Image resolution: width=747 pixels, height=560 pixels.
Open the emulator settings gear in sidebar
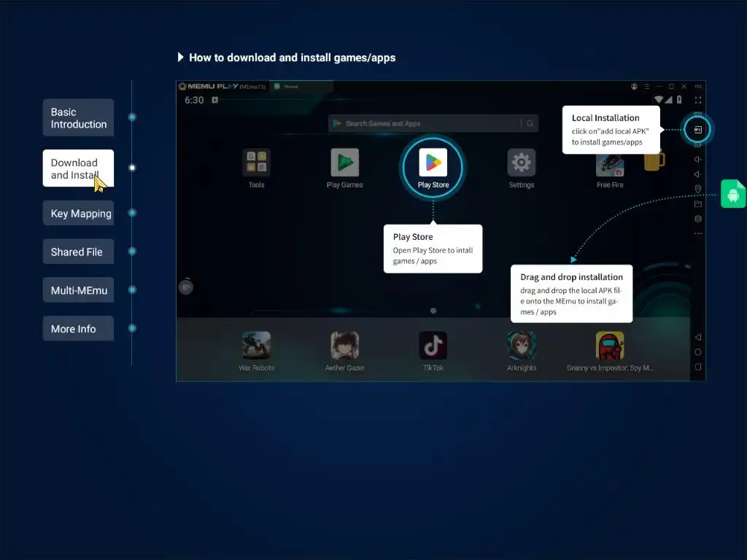[698, 219]
